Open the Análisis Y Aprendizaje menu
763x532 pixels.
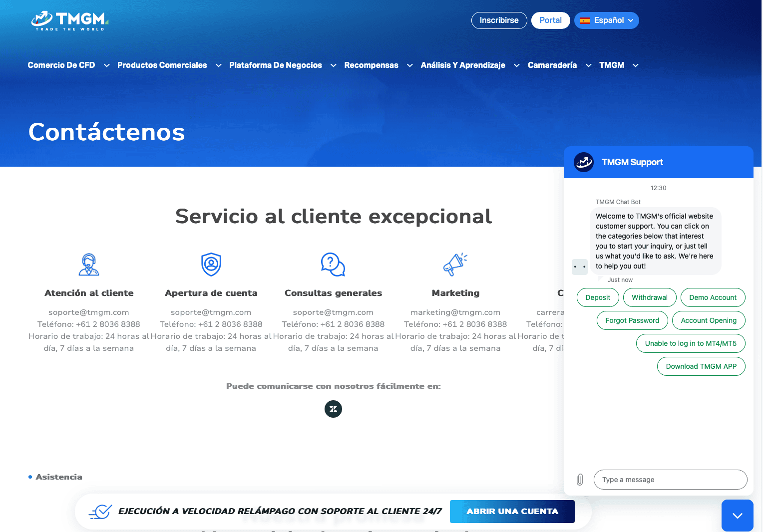[470, 65]
